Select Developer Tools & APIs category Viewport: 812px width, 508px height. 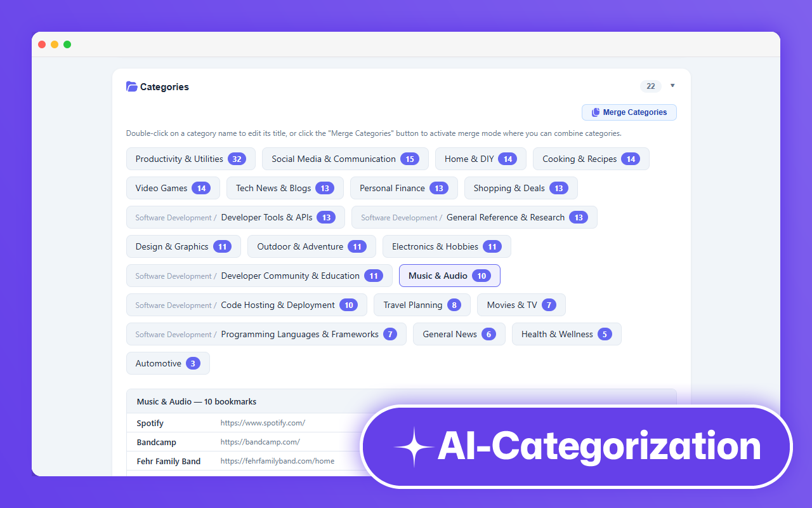[x=266, y=217]
